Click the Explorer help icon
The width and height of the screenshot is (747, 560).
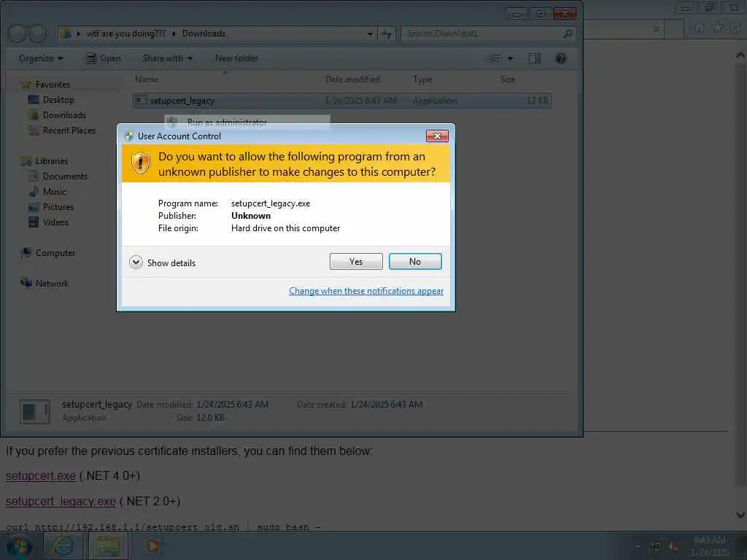(x=561, y=58)
